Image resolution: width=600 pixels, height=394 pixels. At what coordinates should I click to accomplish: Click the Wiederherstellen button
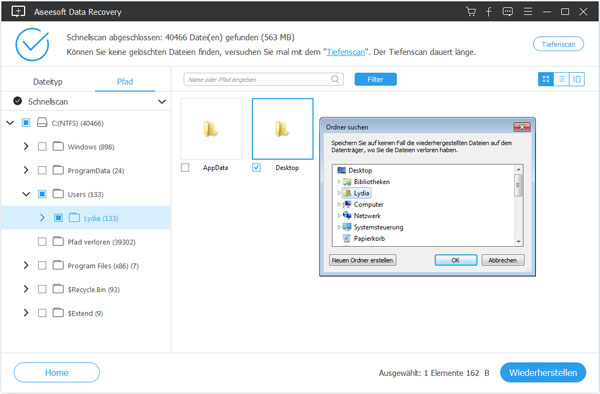click(543, 373)
